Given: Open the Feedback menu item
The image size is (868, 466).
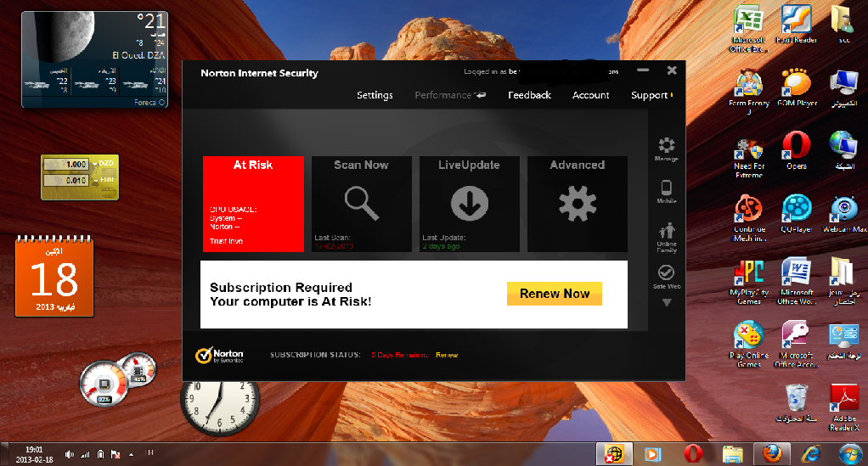Looking at the screenshot, I should (x=529, y=95).
